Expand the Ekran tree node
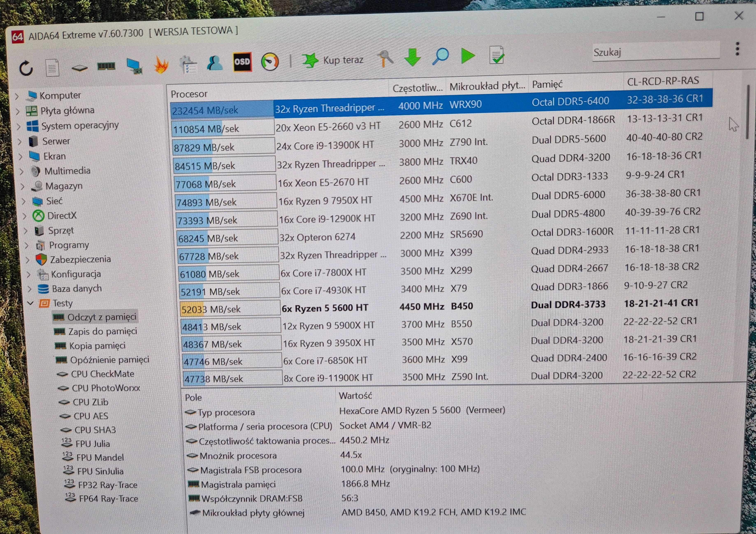 click(x=21, y=156)
